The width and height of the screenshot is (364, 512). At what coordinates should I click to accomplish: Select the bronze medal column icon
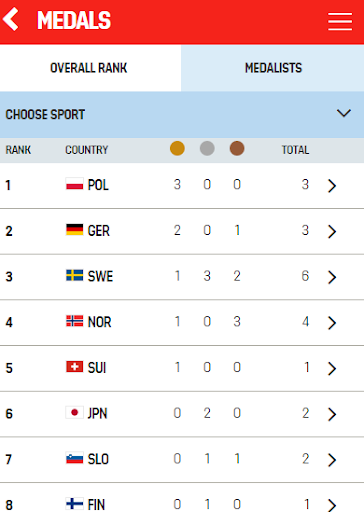click(237, 148)
